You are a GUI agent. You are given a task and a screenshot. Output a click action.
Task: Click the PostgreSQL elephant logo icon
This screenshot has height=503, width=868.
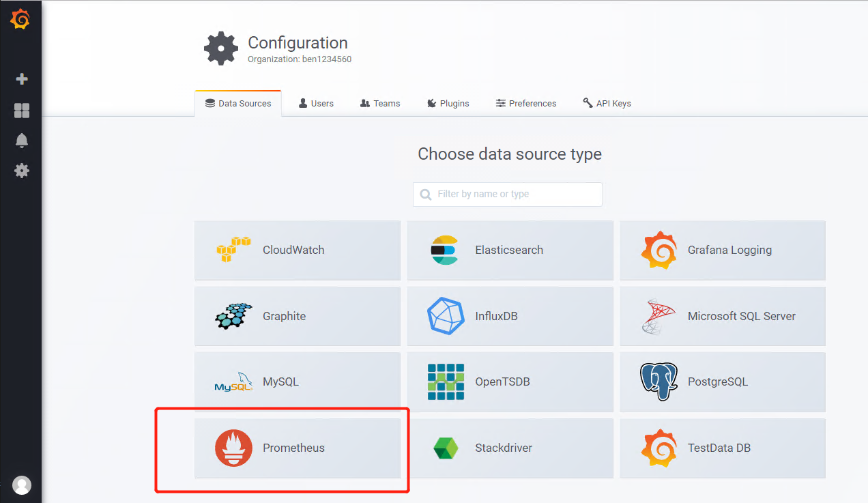click(659, 382)
